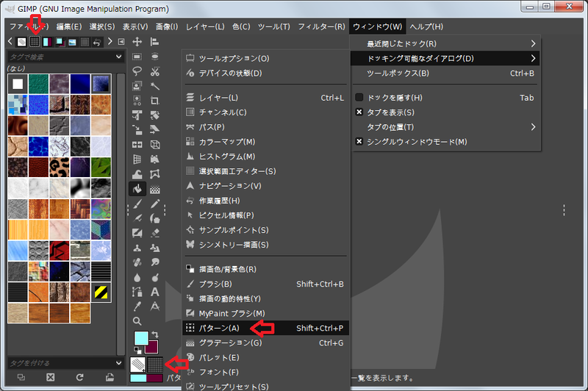Select the Perspective cube 3D Transform tool
This screenshot has height=391, width=588.
point(154,145)
